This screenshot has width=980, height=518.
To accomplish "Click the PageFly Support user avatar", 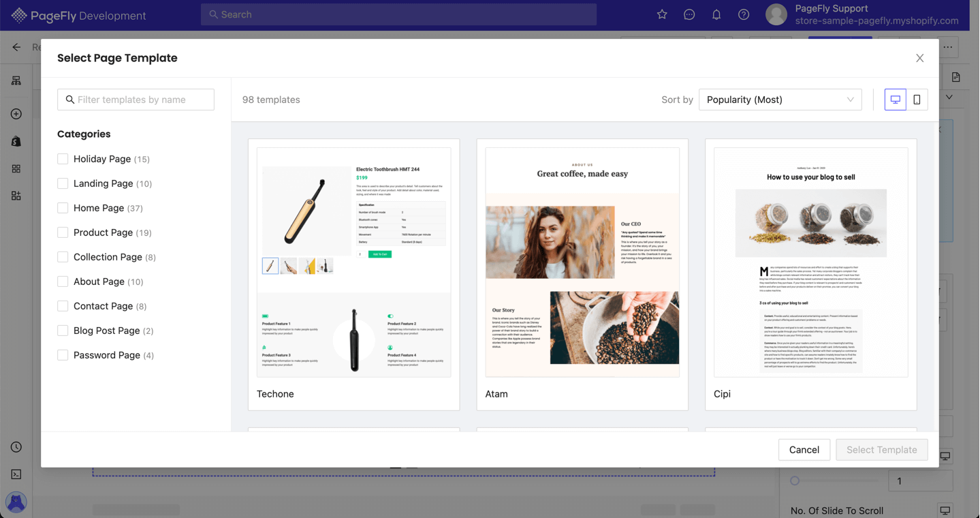I will click(776, 14).
